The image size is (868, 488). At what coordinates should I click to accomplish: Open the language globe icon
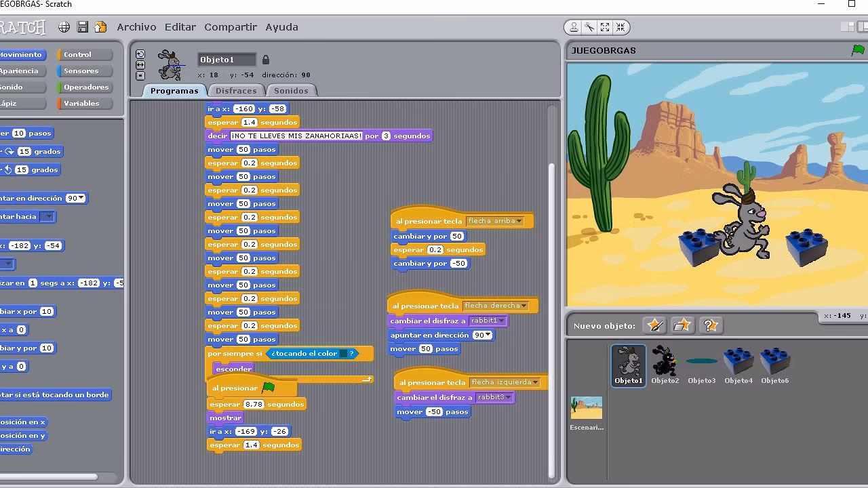tap(64, 27)
